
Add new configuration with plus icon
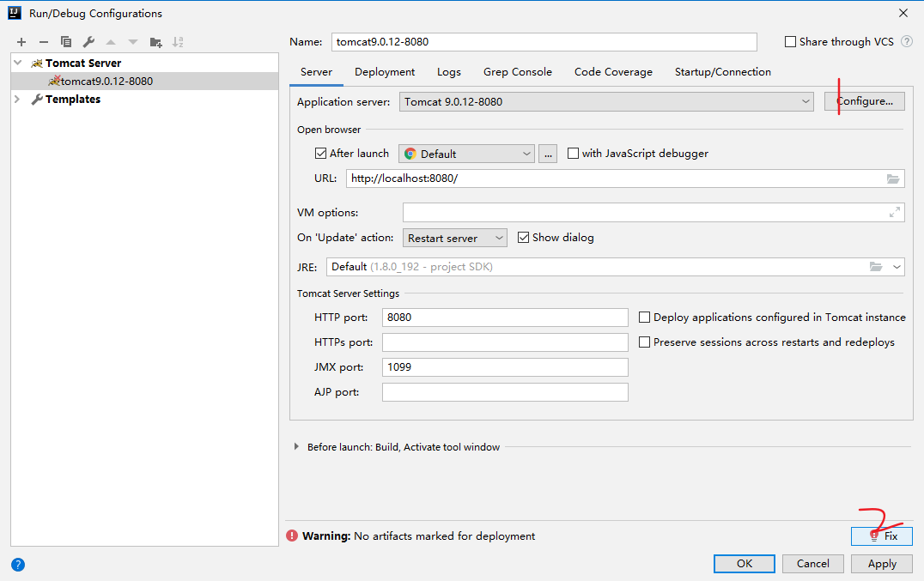[x=21, y=42]
